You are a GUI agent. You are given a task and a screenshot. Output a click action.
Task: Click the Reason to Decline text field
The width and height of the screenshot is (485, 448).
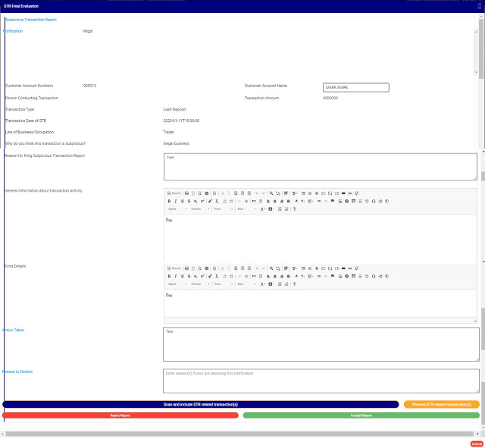(x=321, y=380)
